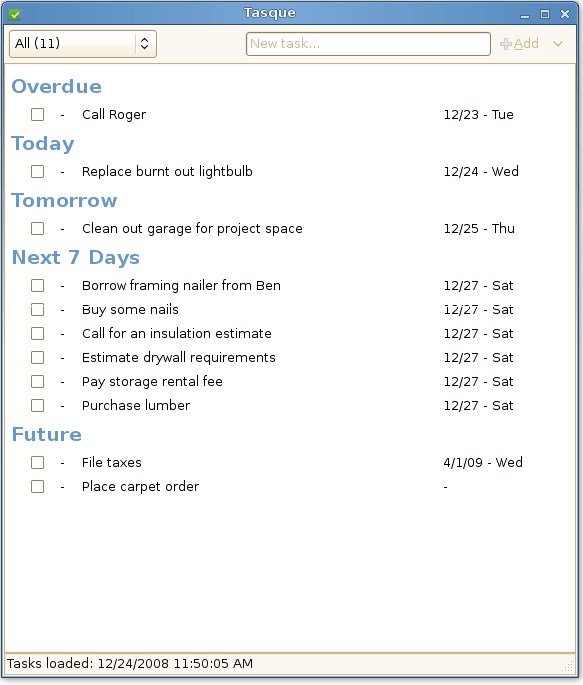Select the Estimate drywall requirements task
This screenshot has width=583, height=685.
(179, 357)
